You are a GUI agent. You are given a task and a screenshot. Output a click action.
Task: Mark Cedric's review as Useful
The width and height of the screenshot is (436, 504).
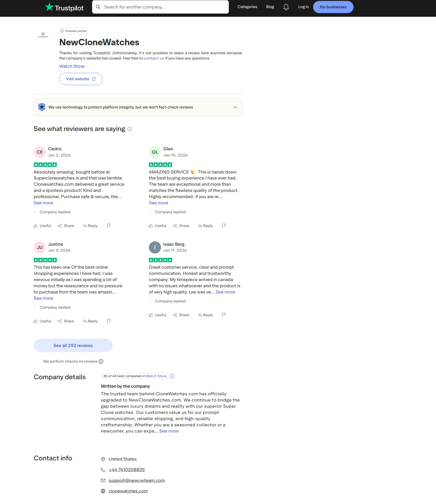42,226
